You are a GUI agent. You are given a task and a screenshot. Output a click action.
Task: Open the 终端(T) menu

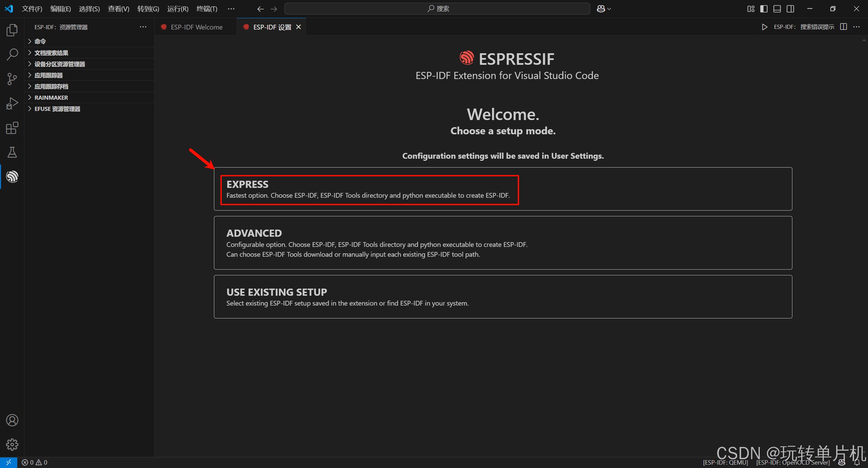(x=207, y=9)
